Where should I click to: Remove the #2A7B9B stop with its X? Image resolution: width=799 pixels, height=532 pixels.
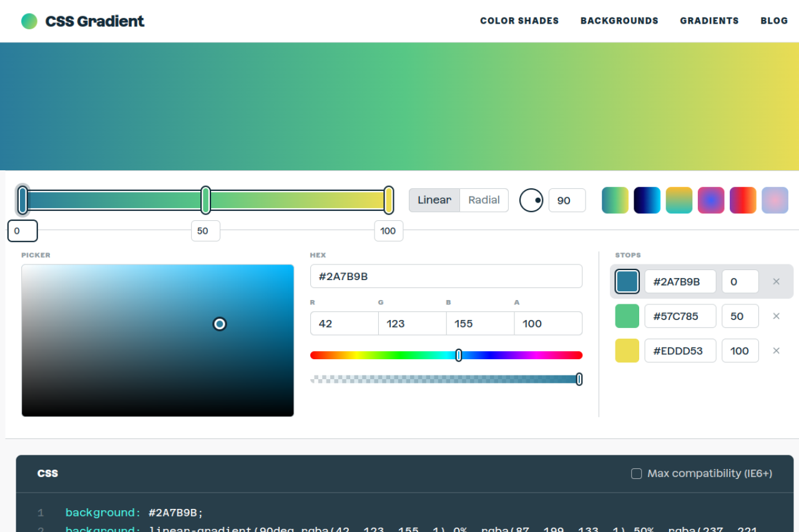point(777,281)
